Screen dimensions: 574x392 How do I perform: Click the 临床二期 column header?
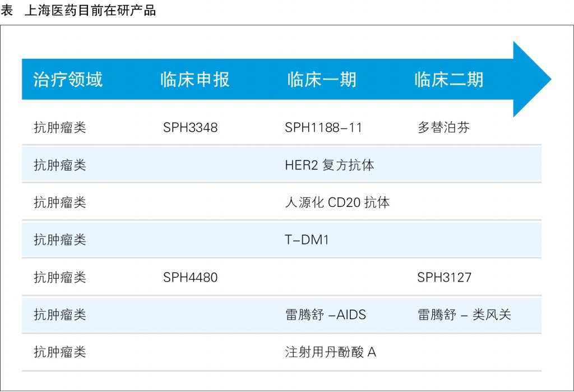click(x=448, y=80)
